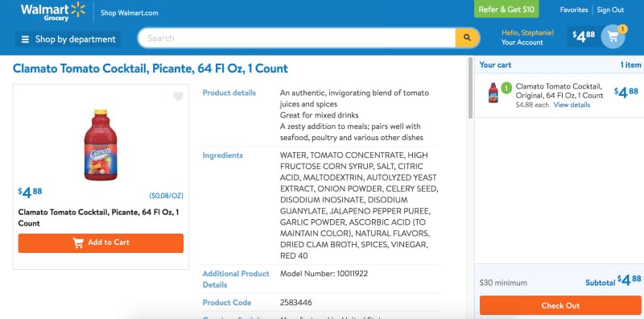The height and width of the screenshot is (319, 644).
Task: Open the Favorites link in header
Action: click(x=574, y=10)
